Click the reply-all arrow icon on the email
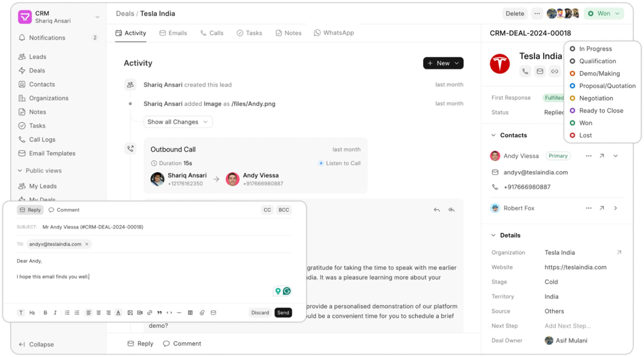 [451, 210]
